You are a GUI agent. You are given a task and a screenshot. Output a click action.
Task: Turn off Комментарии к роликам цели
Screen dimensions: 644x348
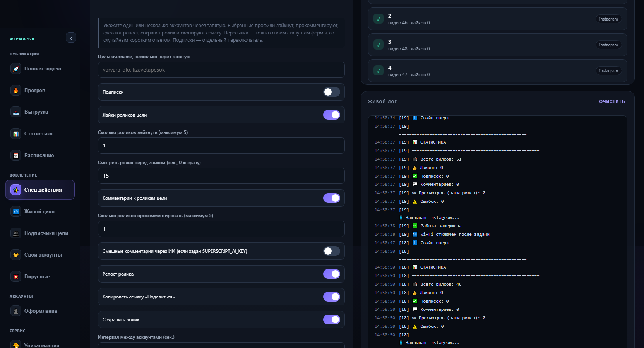click(332, 198)
